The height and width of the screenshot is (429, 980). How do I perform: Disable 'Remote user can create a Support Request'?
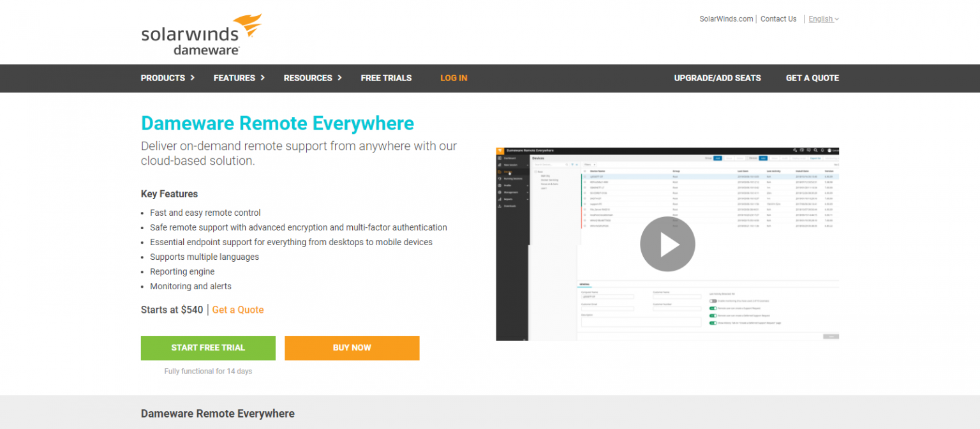713,308
